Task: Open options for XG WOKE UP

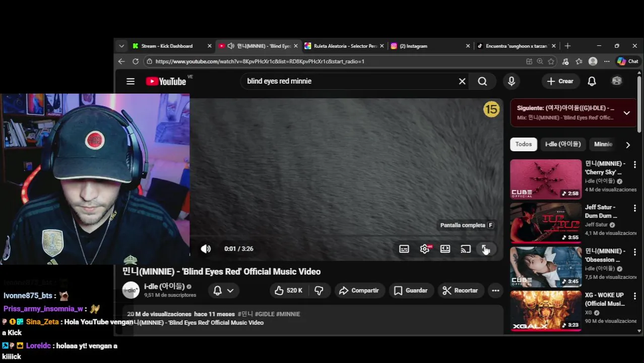Action: pyautogui.click(x=635, y=296)
